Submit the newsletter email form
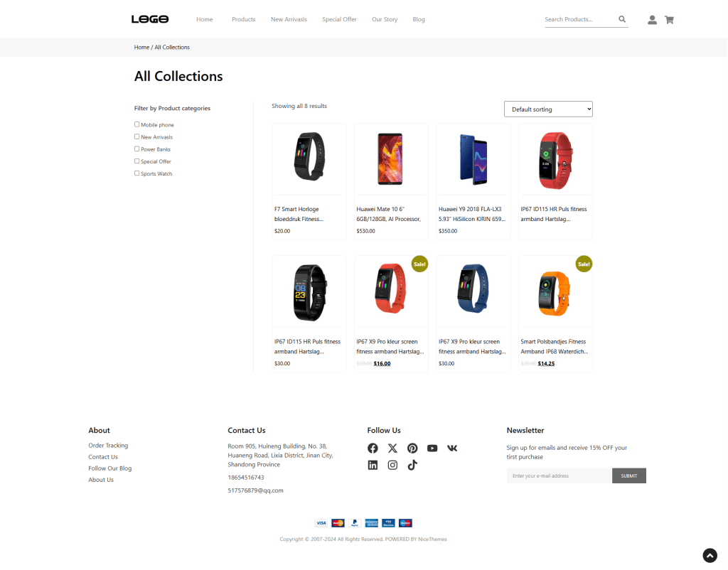The height and width of the screenshot is (570, 728). click(x=628, y=475)
